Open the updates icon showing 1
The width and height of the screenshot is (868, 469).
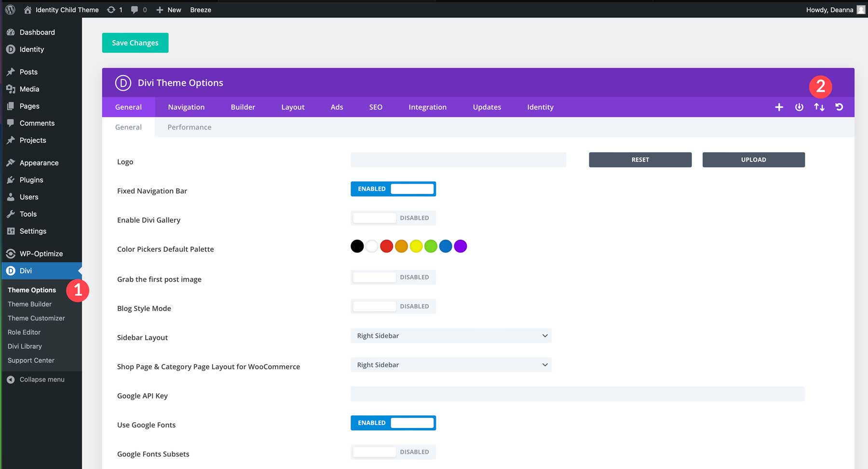click(111, 10)
